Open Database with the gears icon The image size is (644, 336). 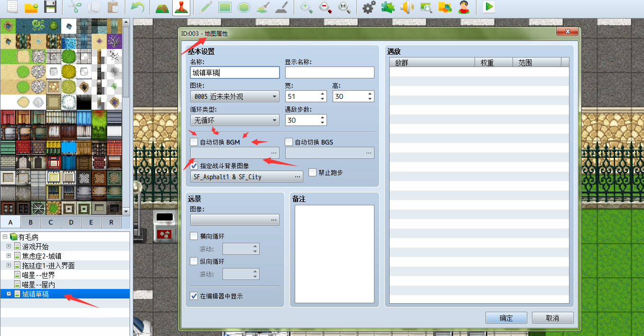click(x=369, y=8)
